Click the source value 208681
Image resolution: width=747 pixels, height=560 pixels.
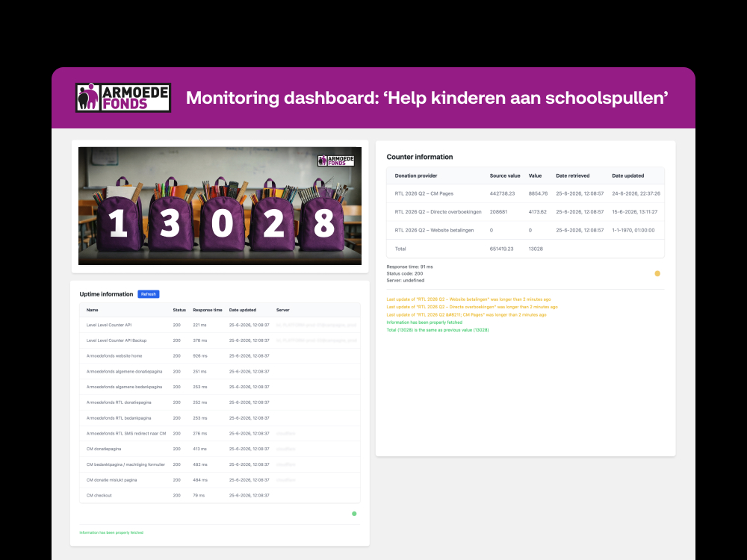tap(498, 212)
